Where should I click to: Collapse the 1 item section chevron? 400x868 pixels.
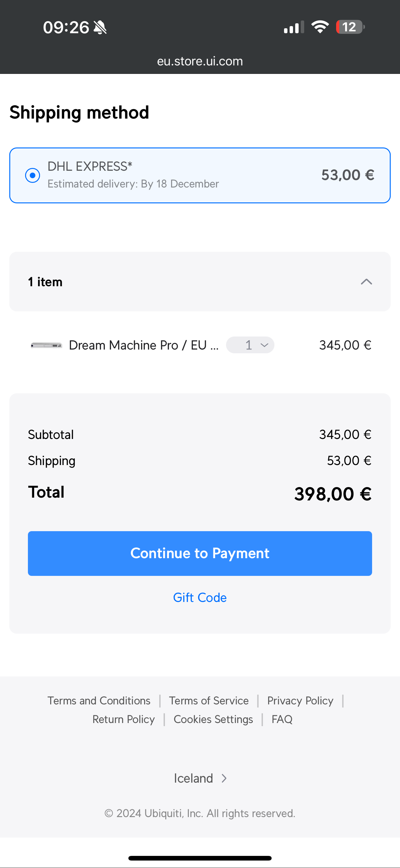click(x=366, y=282)
